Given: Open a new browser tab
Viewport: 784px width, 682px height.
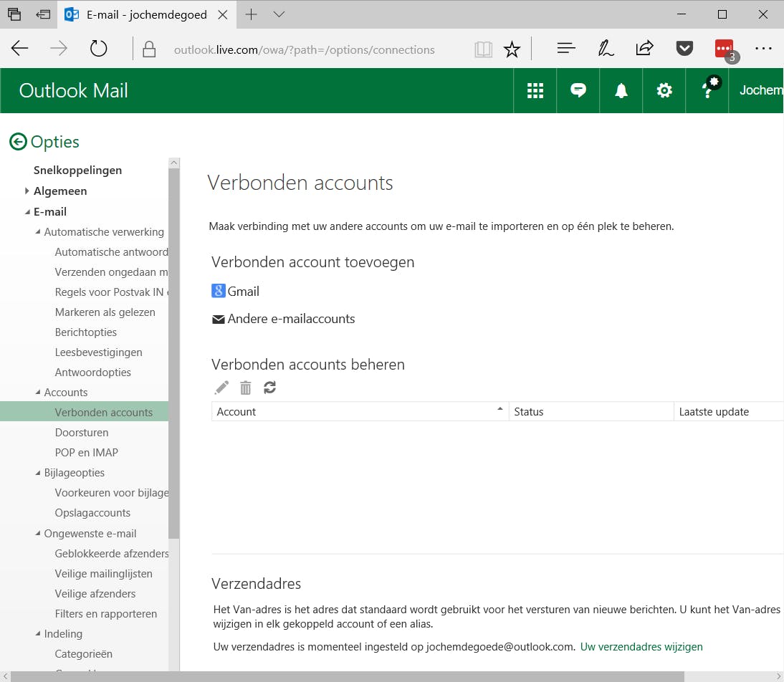Looking at the screenshot, I should click(251, 14).
